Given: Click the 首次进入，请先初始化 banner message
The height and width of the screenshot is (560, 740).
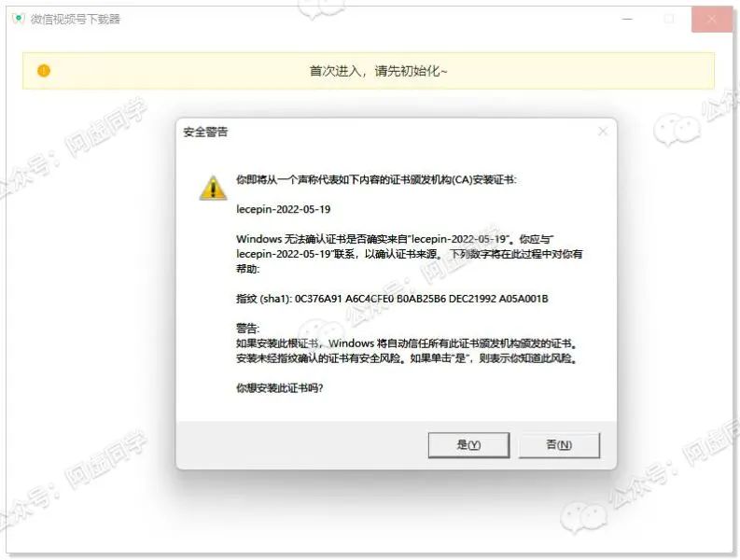Looking at the screenshot, I should [378, 71].
